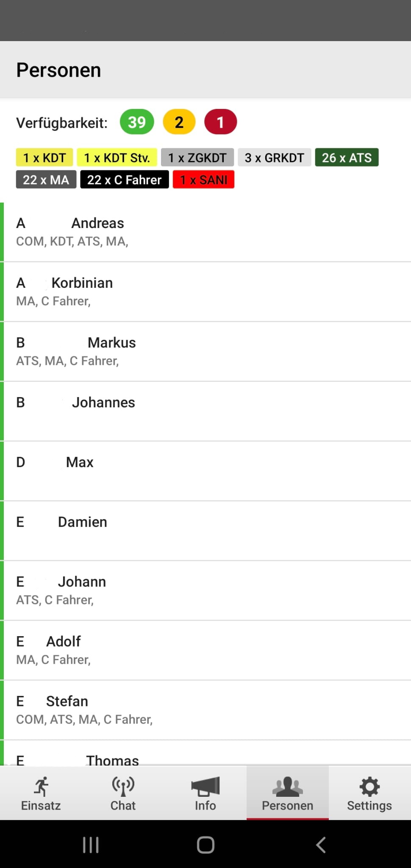Tap the red 1 x SANI tag
Viewport: 411px width, 868px height.
point(203,180)
